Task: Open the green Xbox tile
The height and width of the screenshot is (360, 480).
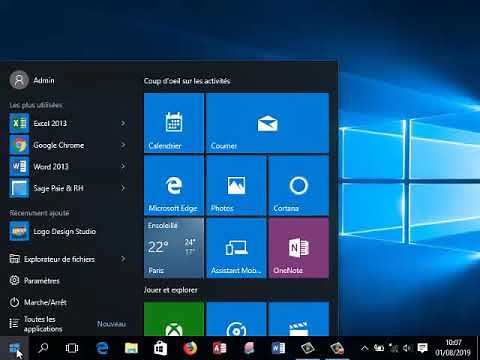Action: 174,319
